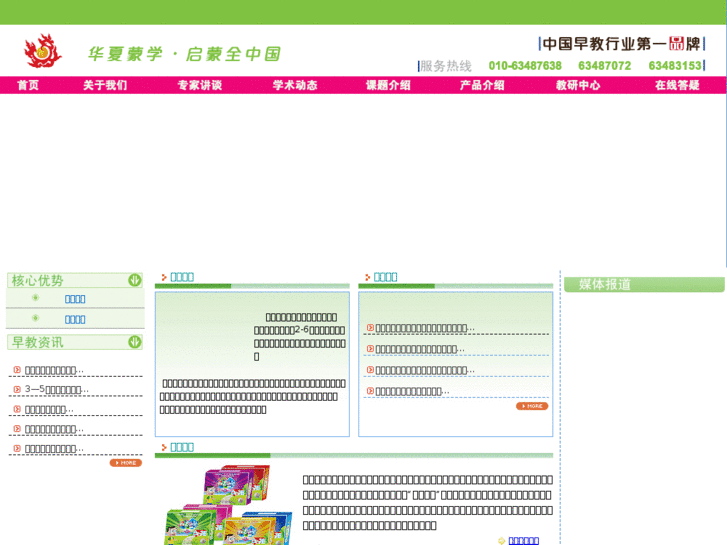Open the first item in the 早教资讯 list
Image resolution: width=727 pixels, height=545 pixels.
pos(54,370)
